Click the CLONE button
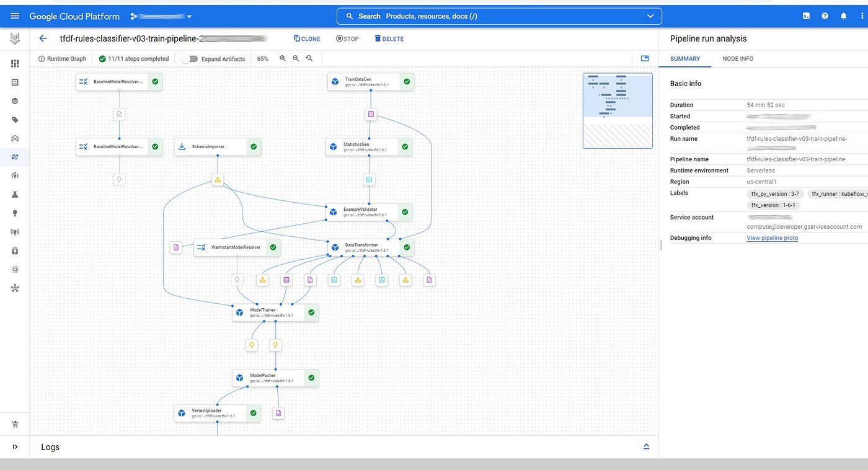Viewport: 868px width, 470px height. click(x=307, y=38)
